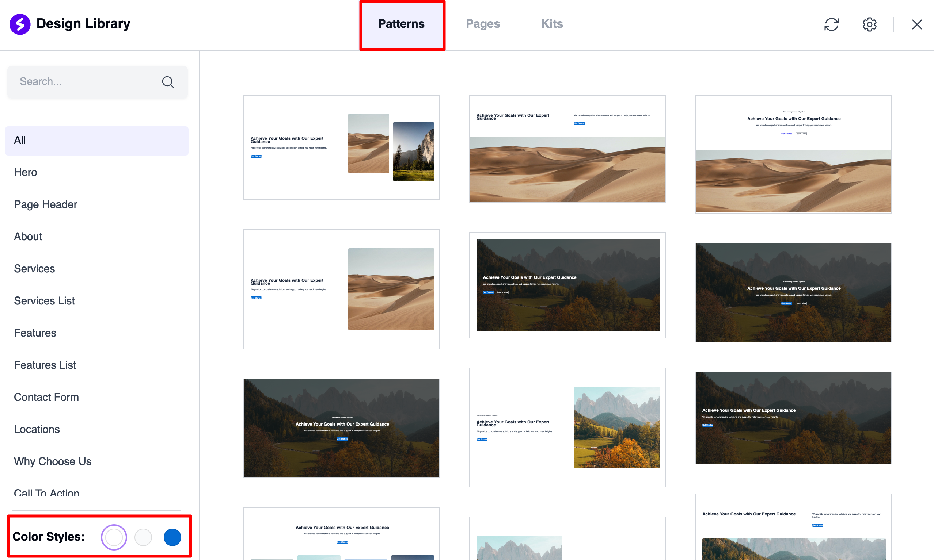Show the Why Choose Us patterns
Viewport: 934px width, 560px height.
coord(53,461)
